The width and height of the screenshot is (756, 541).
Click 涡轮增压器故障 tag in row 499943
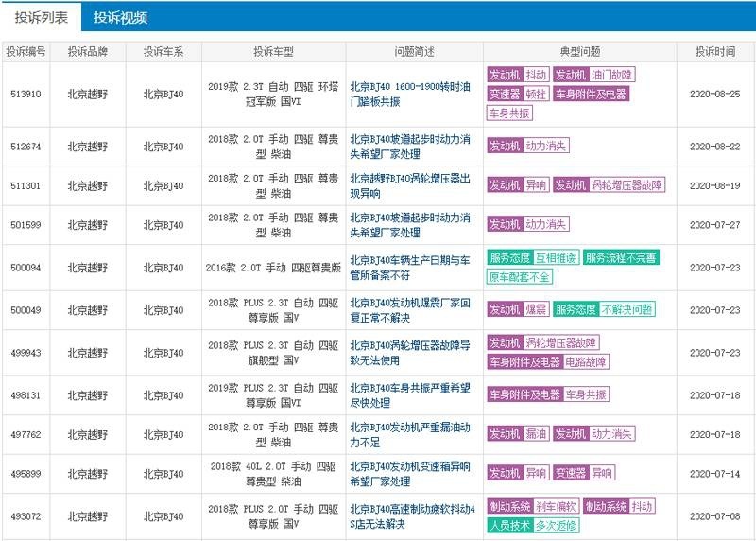click(542, 342)
